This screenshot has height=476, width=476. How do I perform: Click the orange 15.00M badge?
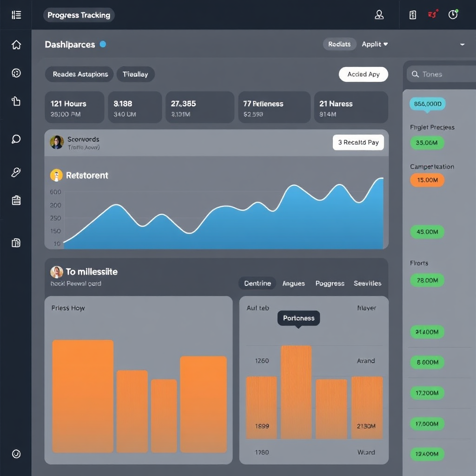427,180
